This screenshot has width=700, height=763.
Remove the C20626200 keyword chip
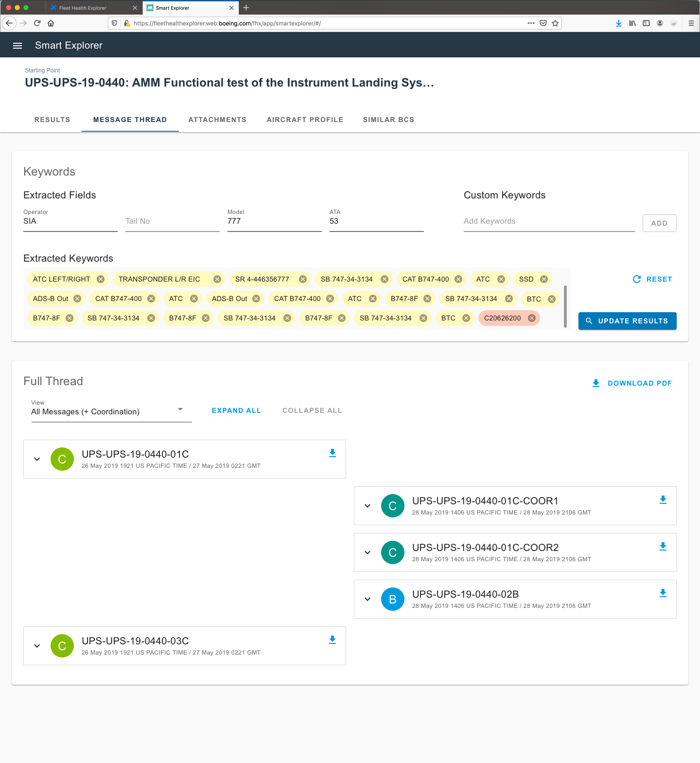pyautogui.click(x=532, y=318)
